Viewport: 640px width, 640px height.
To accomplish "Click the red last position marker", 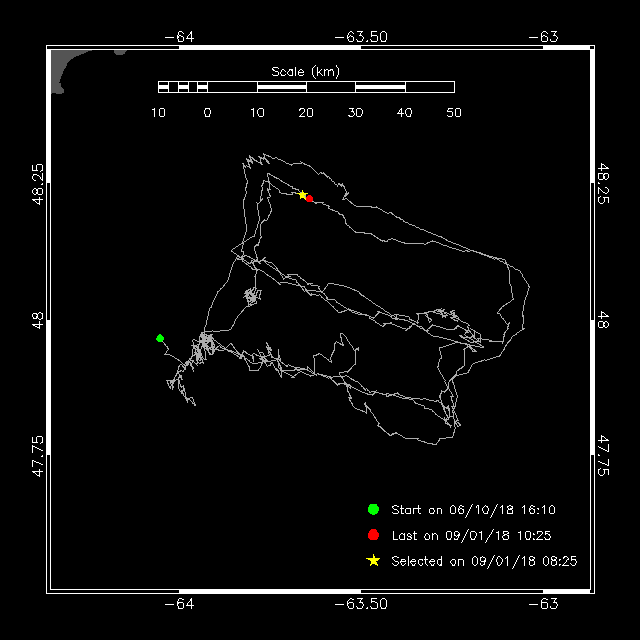I will (x=309, y=199).
